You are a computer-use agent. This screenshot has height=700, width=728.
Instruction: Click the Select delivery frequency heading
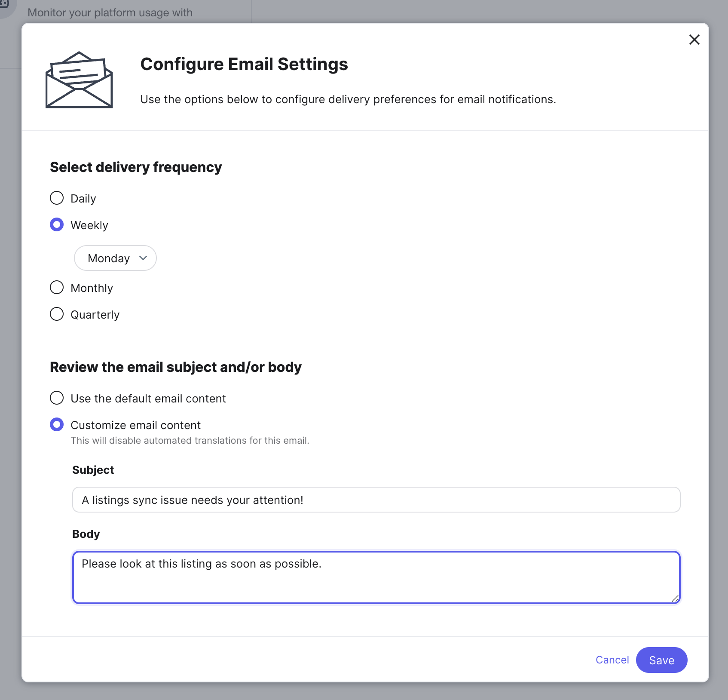136,167
